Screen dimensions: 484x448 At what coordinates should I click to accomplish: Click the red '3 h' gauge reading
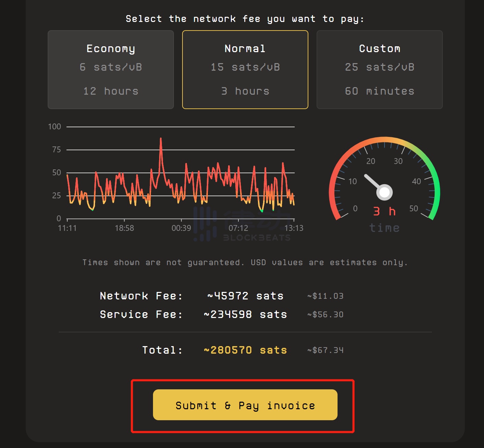384,211
